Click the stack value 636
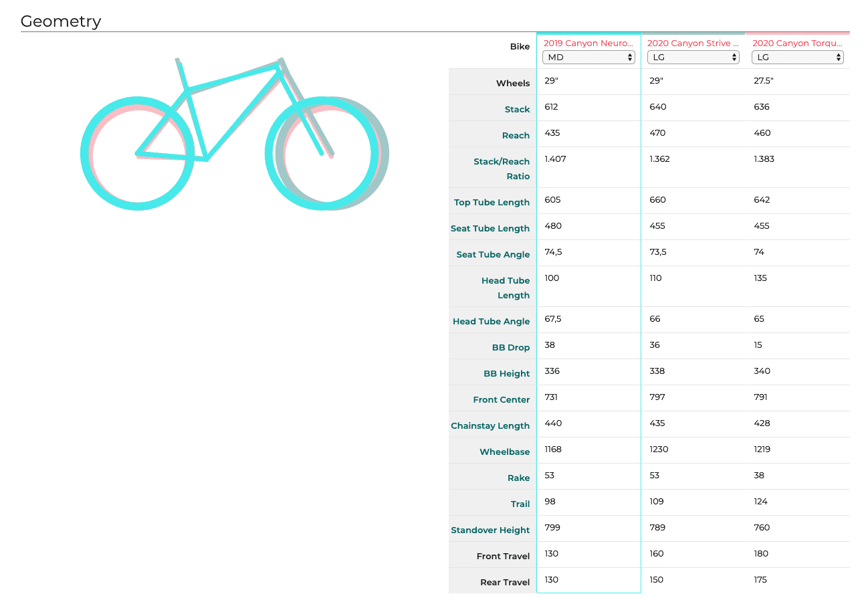The width and height of the screenshot is (868, 598). tap(762, 107)
